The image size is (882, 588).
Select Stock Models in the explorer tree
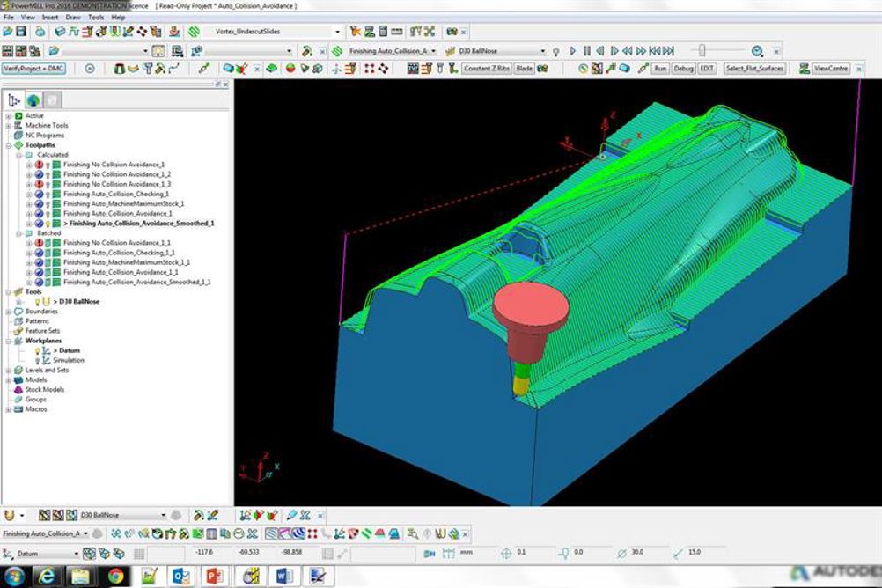click(44, 389)
